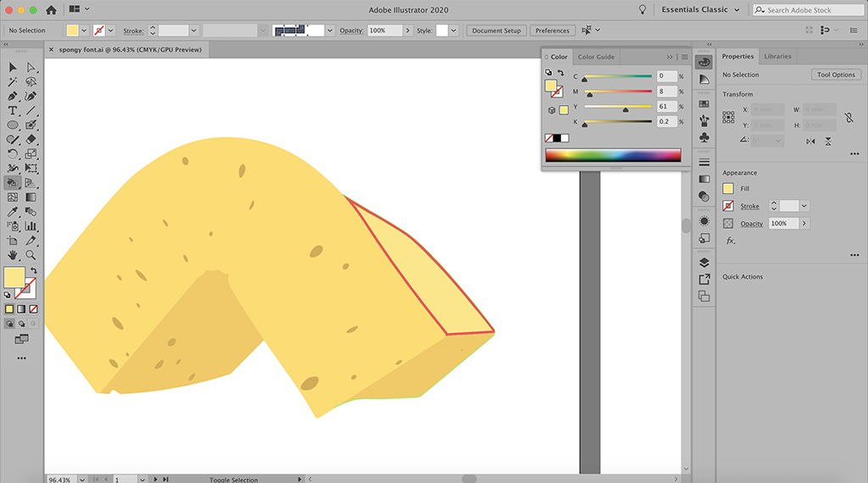Screen dimensions: 868x483
Task: Click the Document Setup button
Action: click(497, 31)
